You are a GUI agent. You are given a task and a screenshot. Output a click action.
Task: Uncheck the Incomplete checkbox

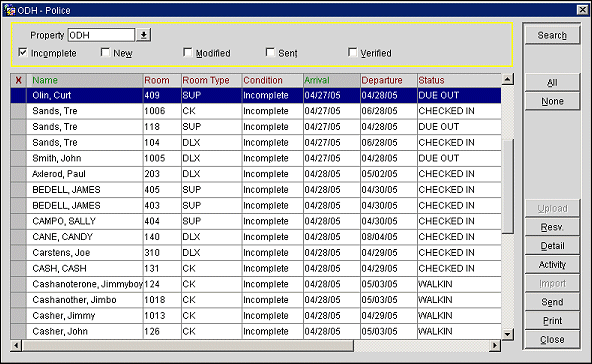coord(23,52)
